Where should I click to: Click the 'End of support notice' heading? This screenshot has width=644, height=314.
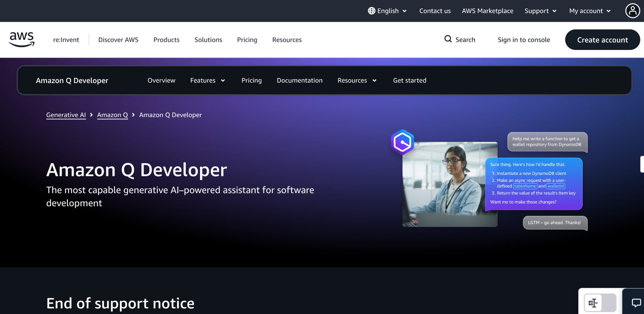pos(120,303)
